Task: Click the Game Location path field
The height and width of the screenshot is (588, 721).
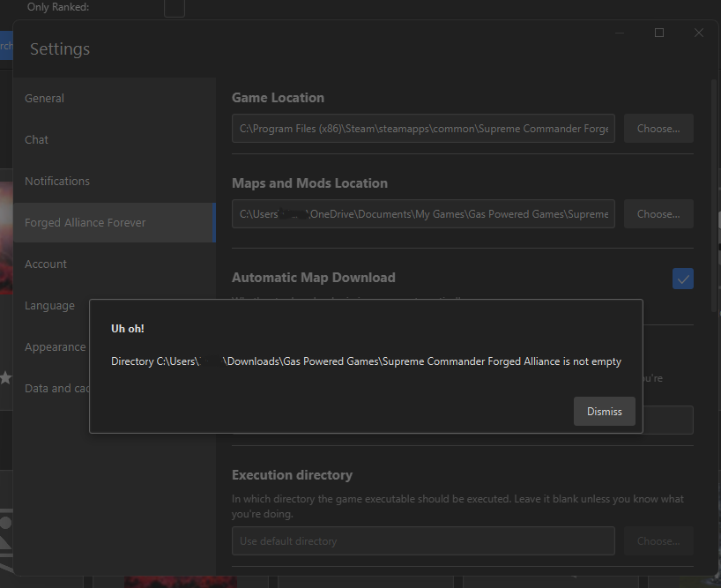Action: click(x=423, y=128)
